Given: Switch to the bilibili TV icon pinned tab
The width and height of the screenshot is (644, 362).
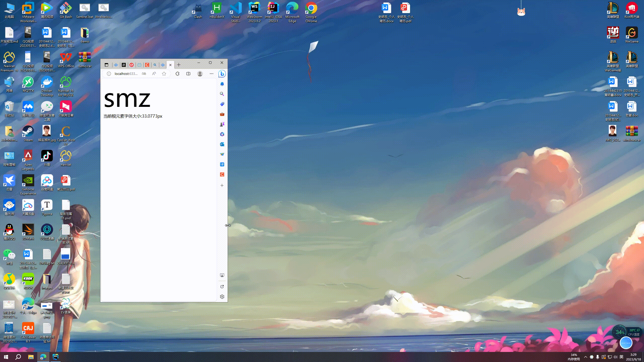Looking at the screenshot, I should click(139, 65).
